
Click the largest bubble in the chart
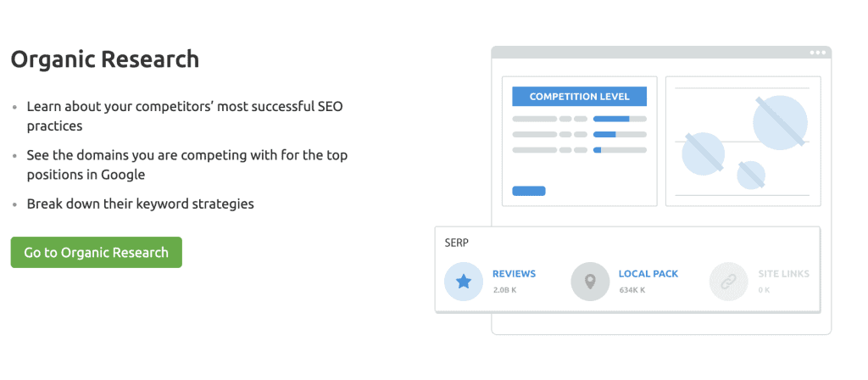(x=780, y=122)
